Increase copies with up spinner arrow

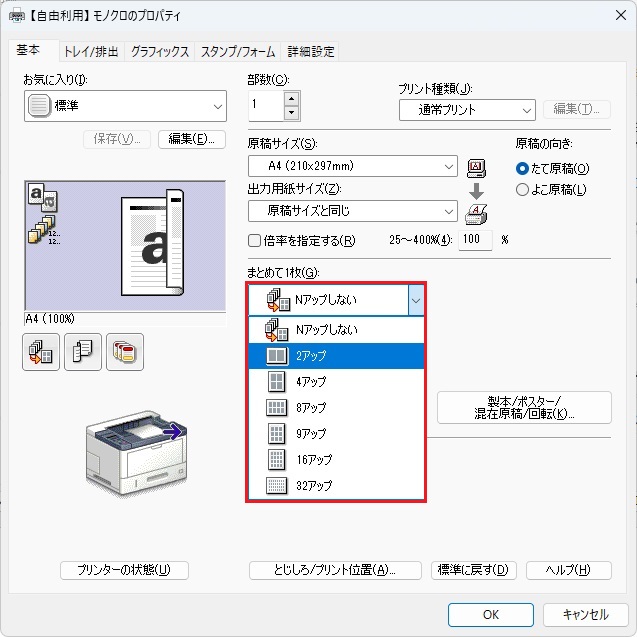[292, 99]
